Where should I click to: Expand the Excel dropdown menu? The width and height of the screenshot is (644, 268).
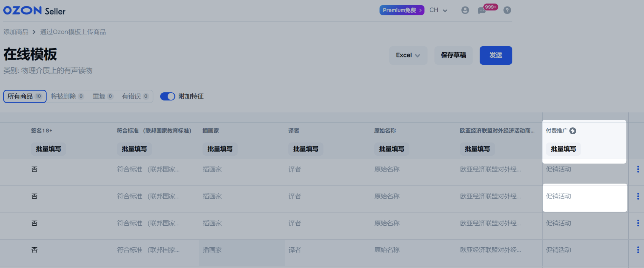[x=408, y=55]
